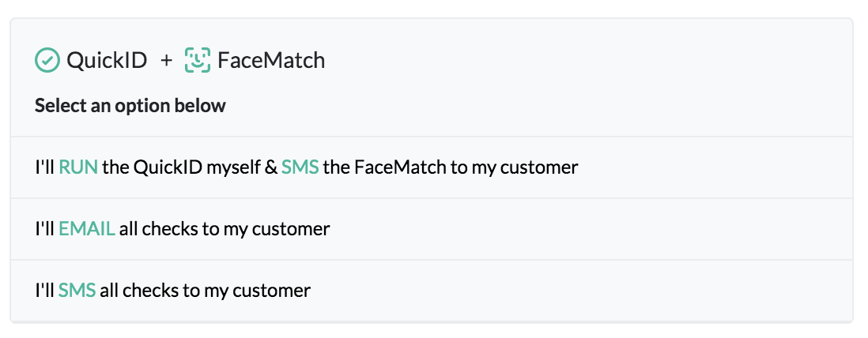Click the FaceMatch title label
This screenshot has height=338, width=868.
(271, 60)
